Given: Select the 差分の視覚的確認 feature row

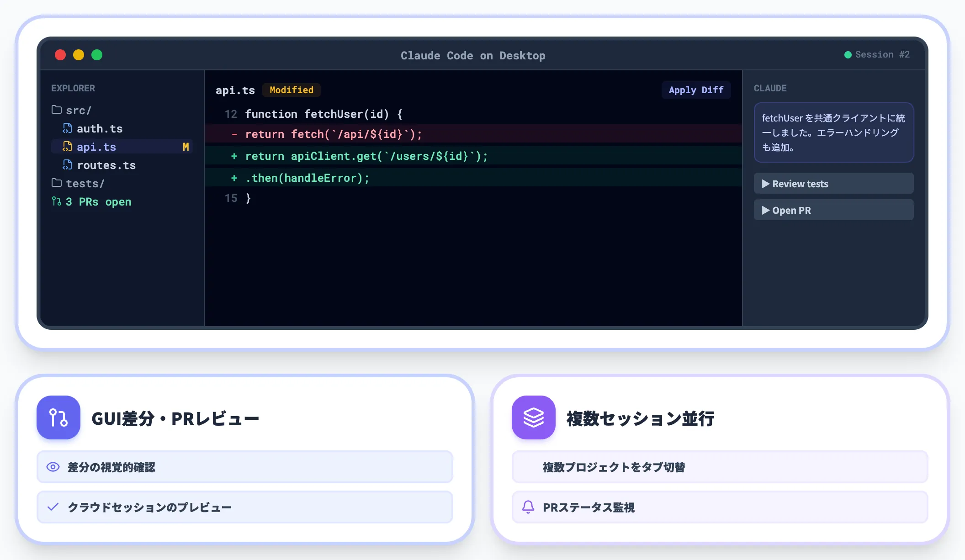Looking at the screenshot, I should [x=245, y=467].
